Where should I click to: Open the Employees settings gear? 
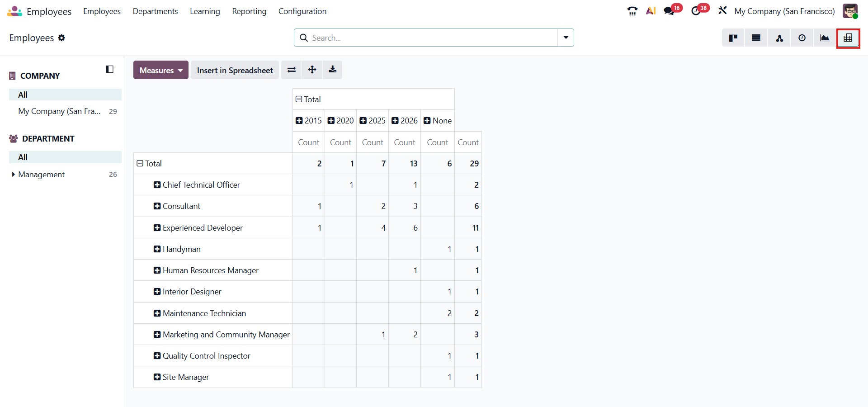61,38
